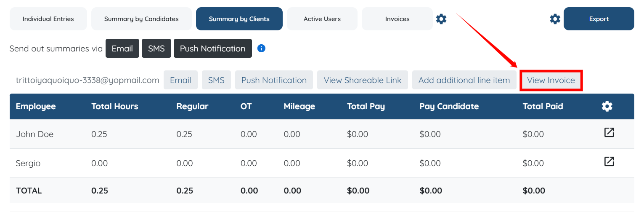Open the View Invoice button

[551, 80]
